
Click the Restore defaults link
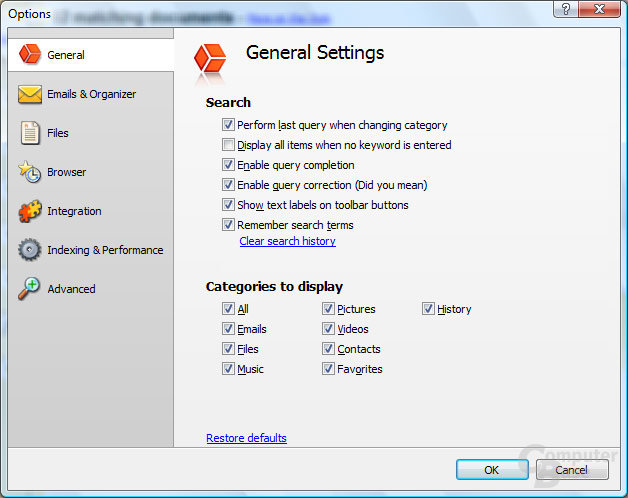pyautogui.click(x=246, y=438)
